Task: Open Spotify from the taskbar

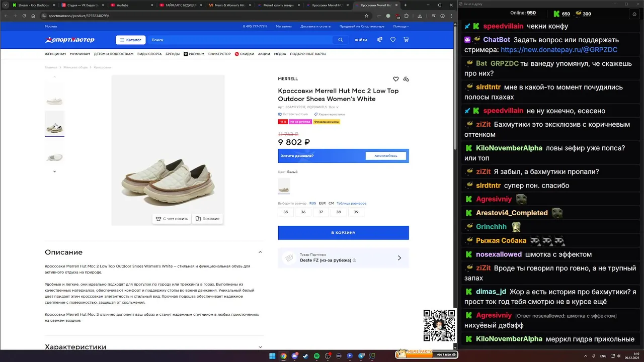Action: [316, 356]
